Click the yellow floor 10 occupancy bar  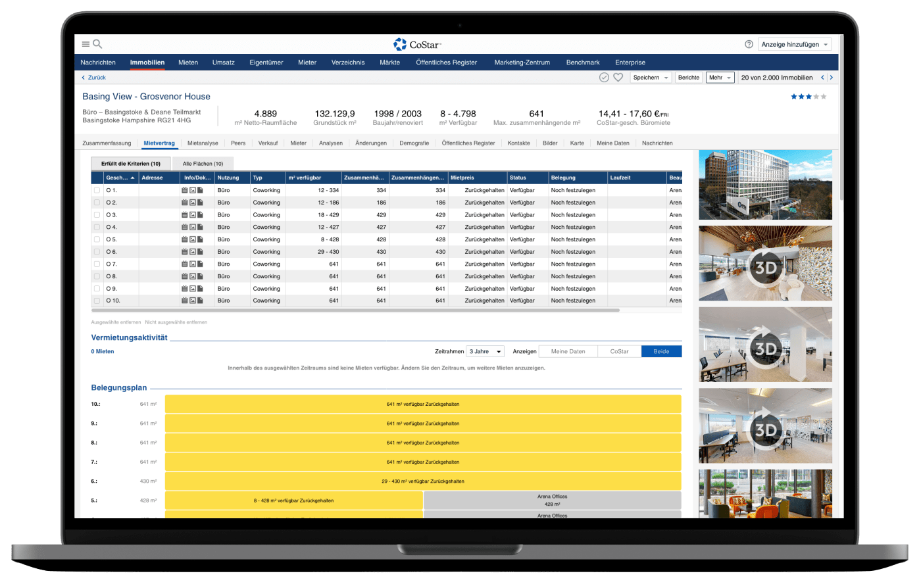(423, 404)
